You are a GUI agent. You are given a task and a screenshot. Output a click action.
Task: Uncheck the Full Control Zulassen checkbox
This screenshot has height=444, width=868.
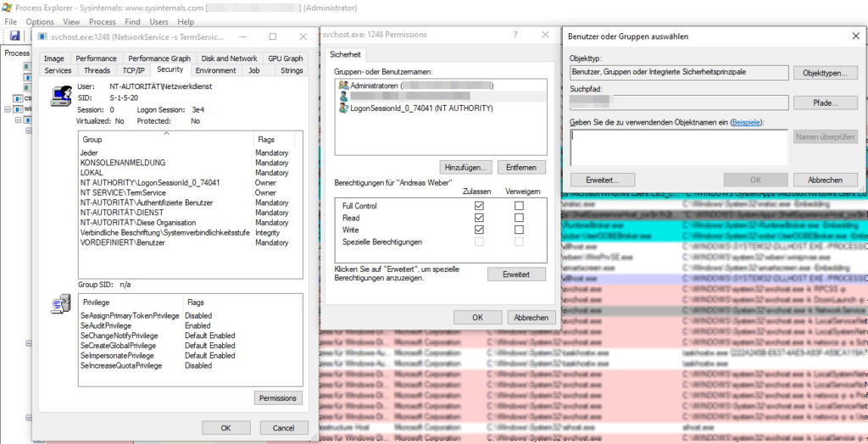[480, 206]
